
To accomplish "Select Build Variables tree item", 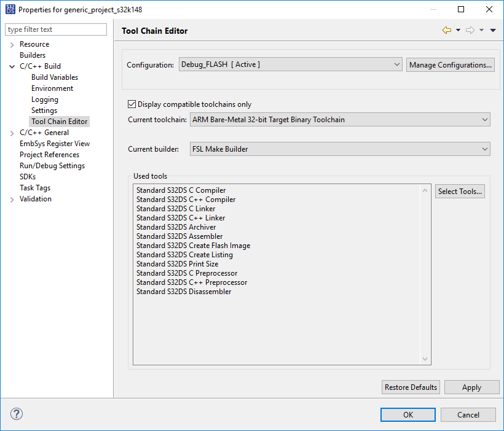I will (x=55, y=77).
